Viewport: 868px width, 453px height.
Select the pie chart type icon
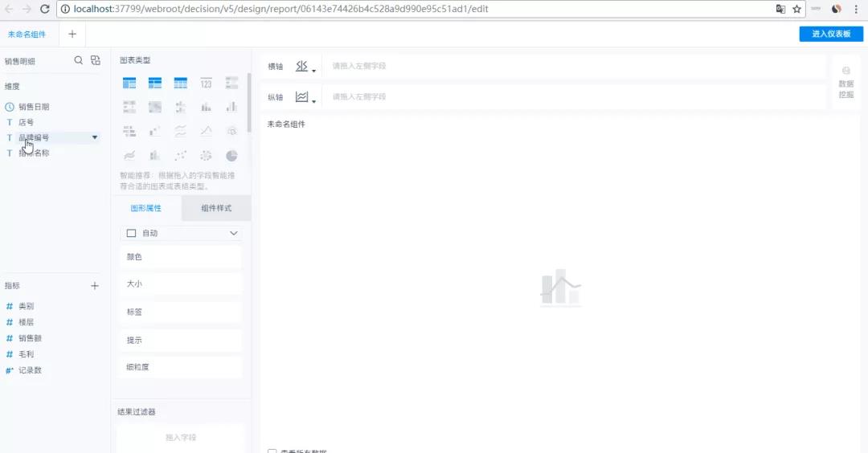point(231,155)
